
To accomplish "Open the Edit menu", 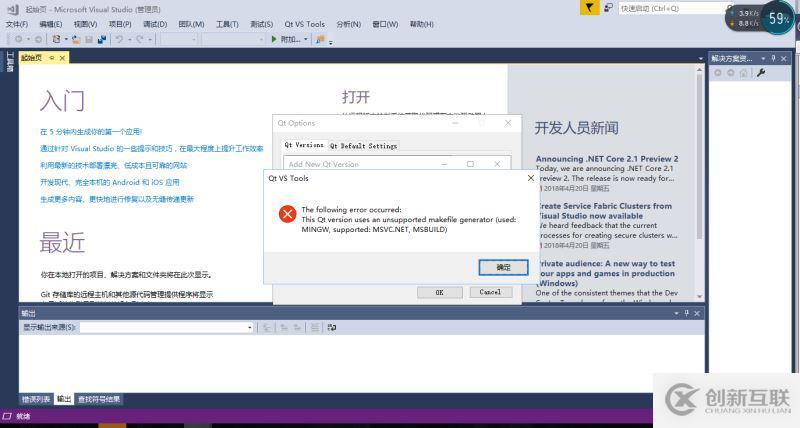I will [x=51, y=24].
